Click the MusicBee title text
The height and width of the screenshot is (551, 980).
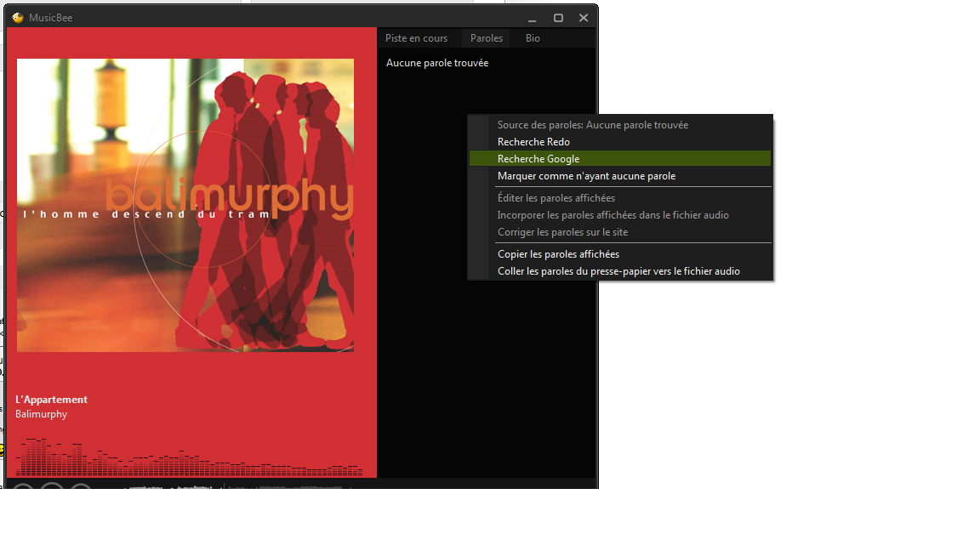(x=51, y=18)
